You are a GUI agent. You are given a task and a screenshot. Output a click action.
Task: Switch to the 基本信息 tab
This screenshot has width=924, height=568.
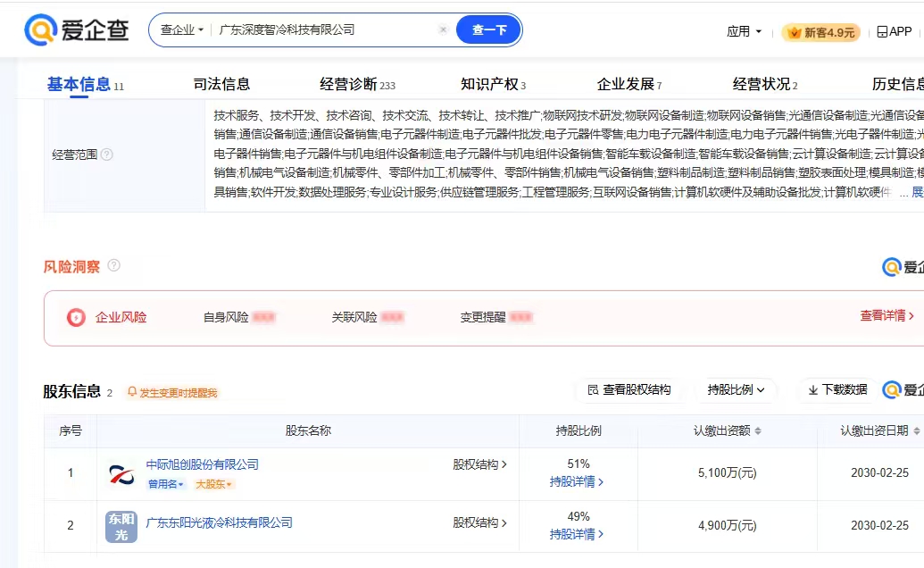(86, 85)
